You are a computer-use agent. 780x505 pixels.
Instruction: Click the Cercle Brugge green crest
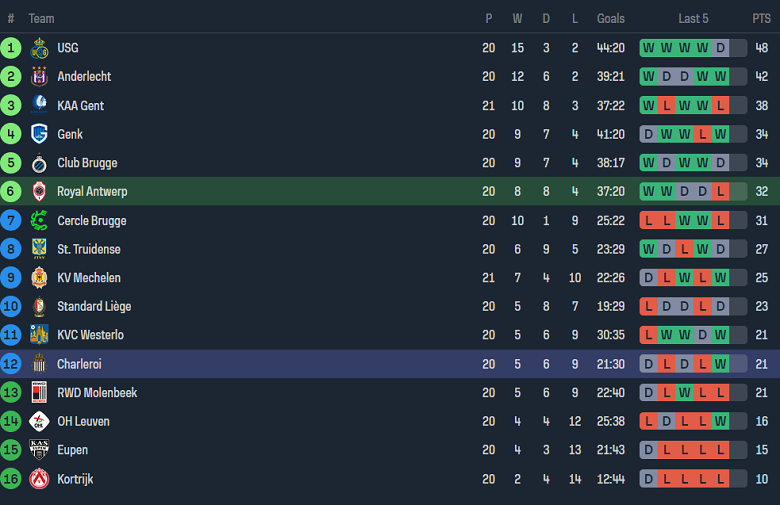click(x=40, y=221)
